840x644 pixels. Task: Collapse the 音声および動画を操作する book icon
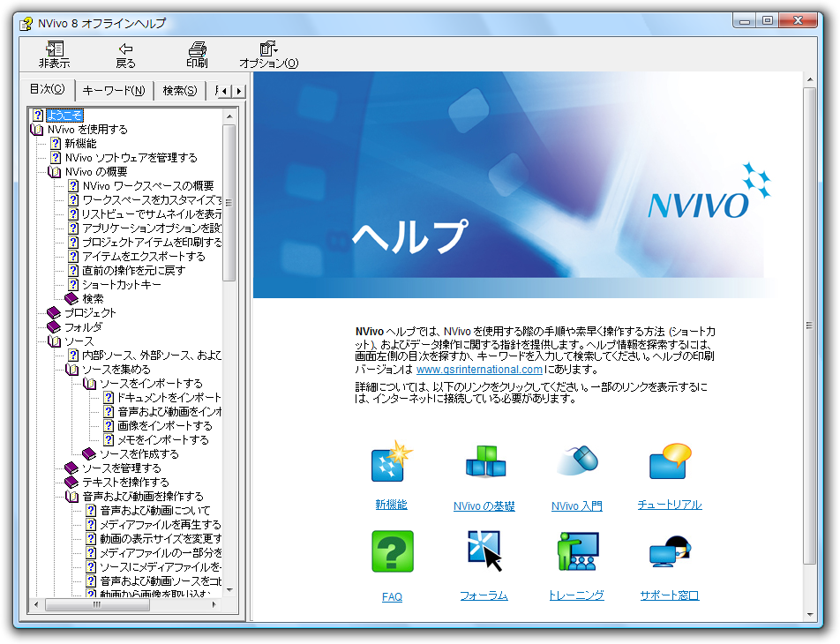[71, 497]
